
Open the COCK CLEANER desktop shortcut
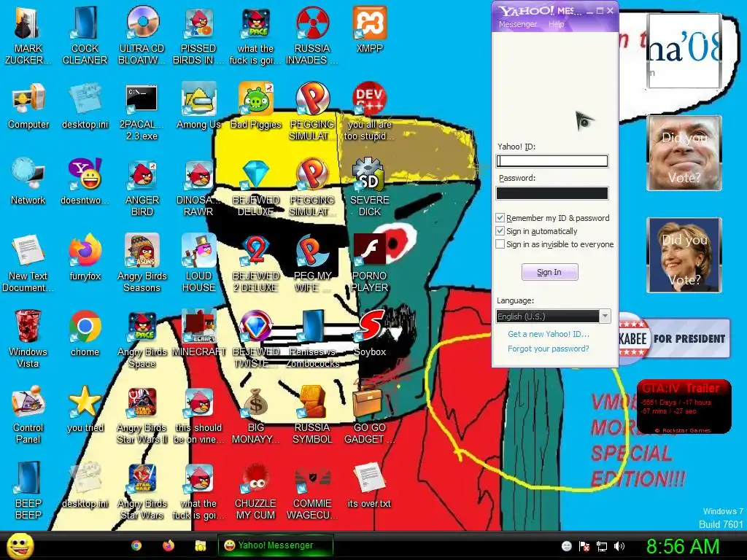pos(85,23)
